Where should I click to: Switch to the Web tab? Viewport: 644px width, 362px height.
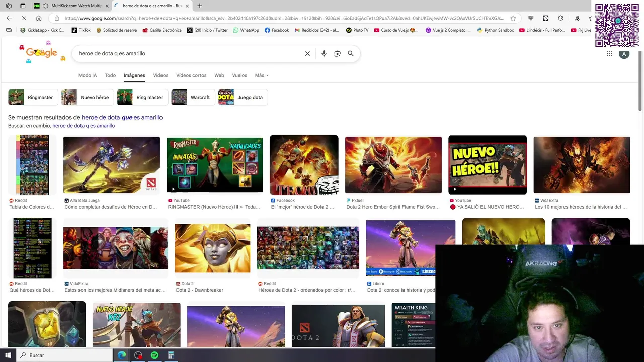point(219,75)
